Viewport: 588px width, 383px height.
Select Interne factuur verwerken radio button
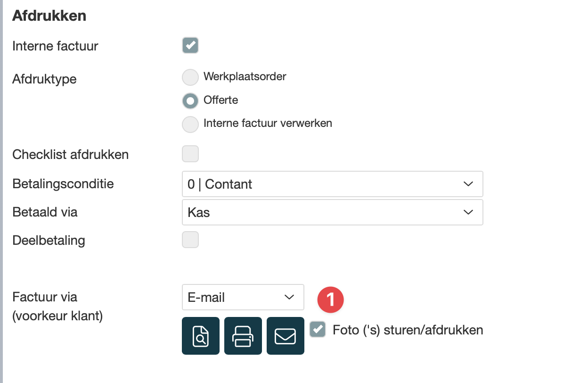190,124
